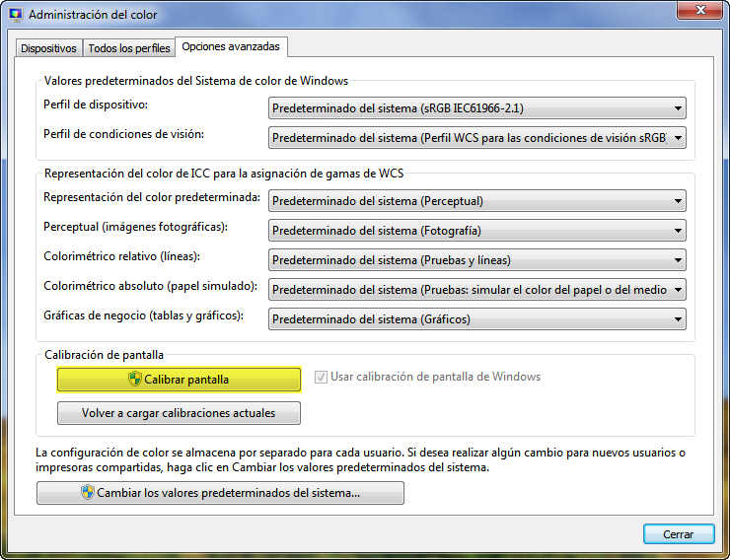730x560 pixels.
Task: Open the Todos los perfiles tab
Action: (129, 48)
